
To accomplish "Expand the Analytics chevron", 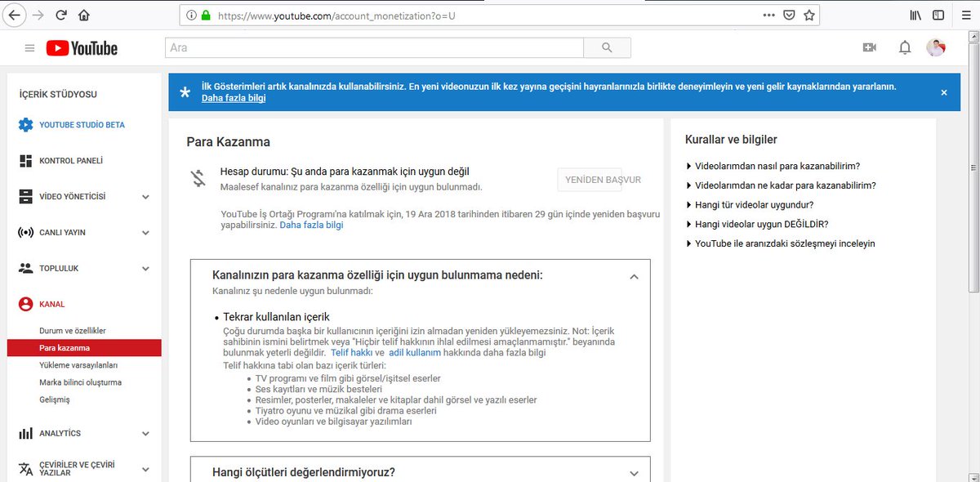I will point(145,433).
